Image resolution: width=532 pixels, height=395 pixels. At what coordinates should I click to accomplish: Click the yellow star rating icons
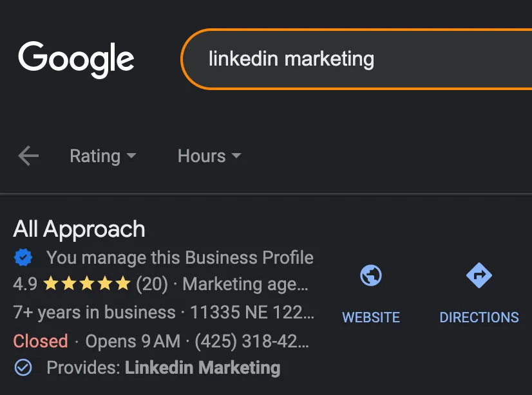87,284
